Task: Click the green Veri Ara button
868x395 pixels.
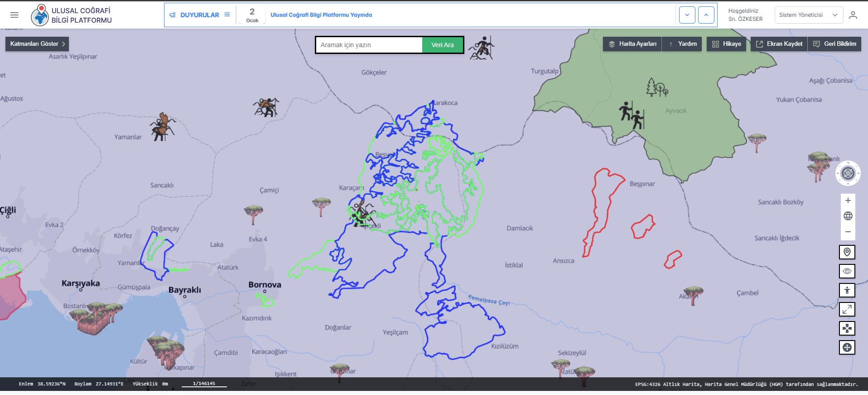Action: click(442, 45)
